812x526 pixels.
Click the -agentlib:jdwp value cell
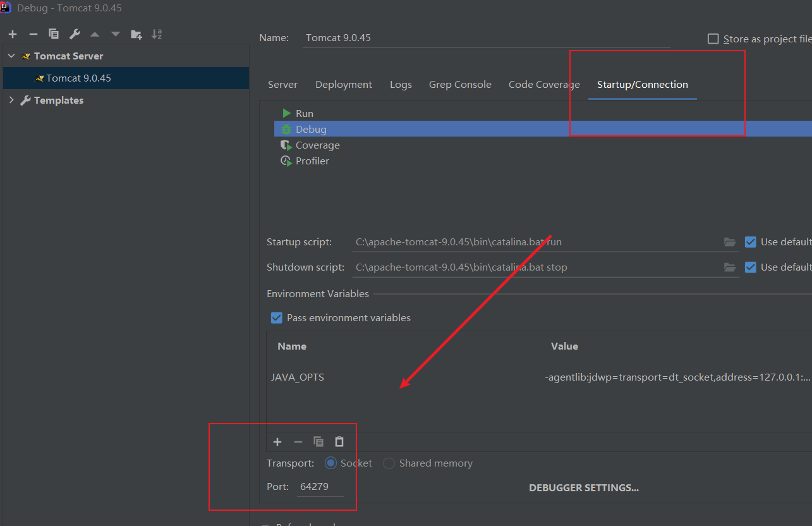[x=677, y=377]
